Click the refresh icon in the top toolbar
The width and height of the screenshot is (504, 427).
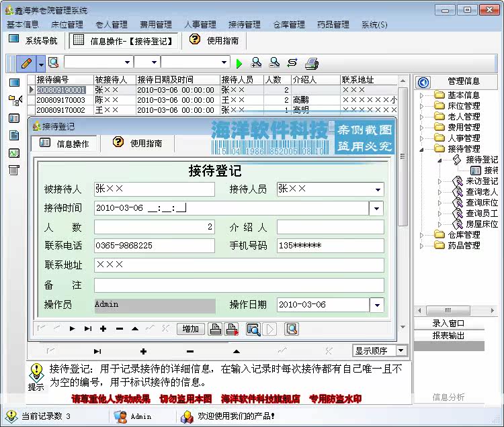point(292,62)
